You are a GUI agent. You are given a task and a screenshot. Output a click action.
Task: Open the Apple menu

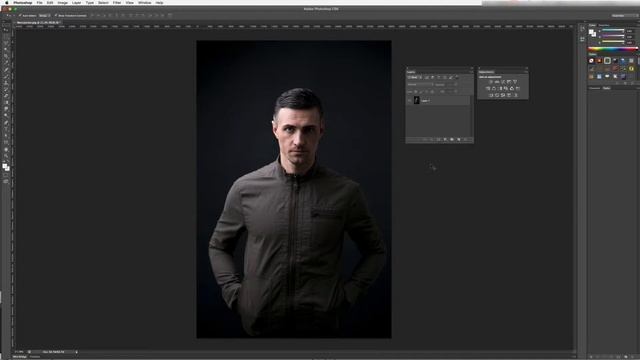6,2
